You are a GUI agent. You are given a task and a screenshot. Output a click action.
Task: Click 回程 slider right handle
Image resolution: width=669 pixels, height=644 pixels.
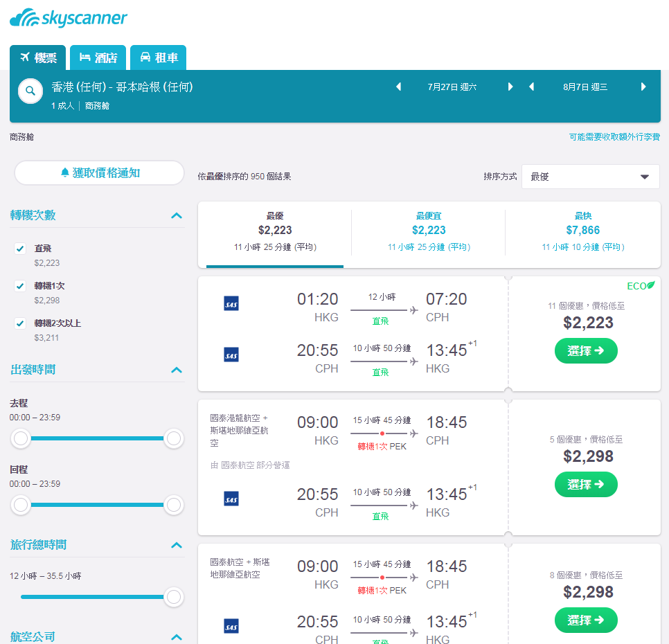click(x=174, y=505)
